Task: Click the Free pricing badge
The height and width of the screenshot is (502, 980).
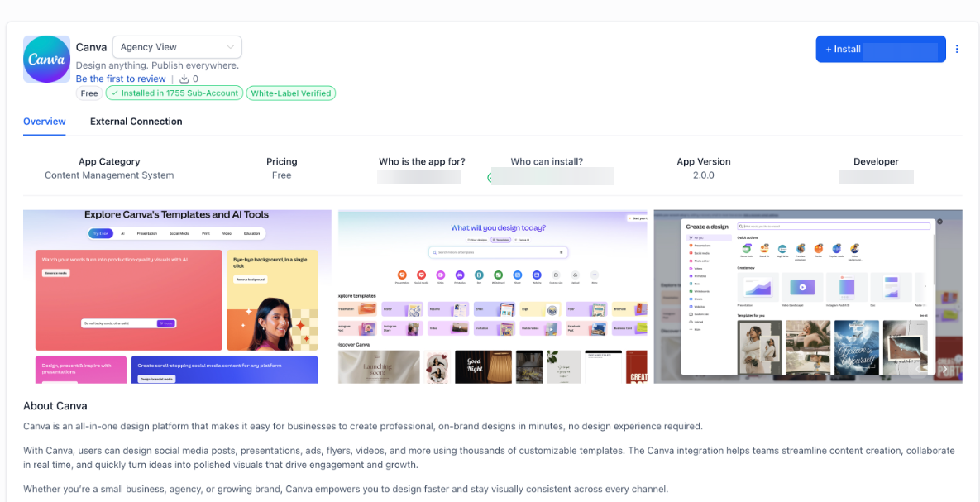Action: click(x=89, y=93)
